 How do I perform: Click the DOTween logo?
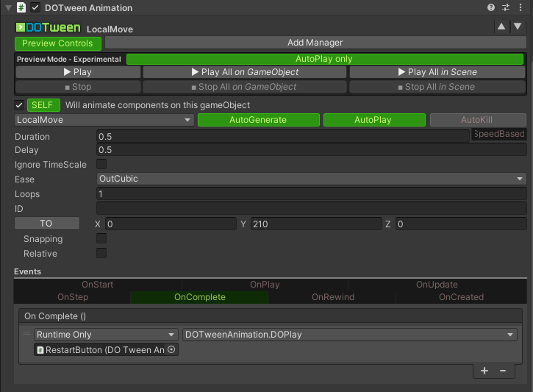coord(49,27)
